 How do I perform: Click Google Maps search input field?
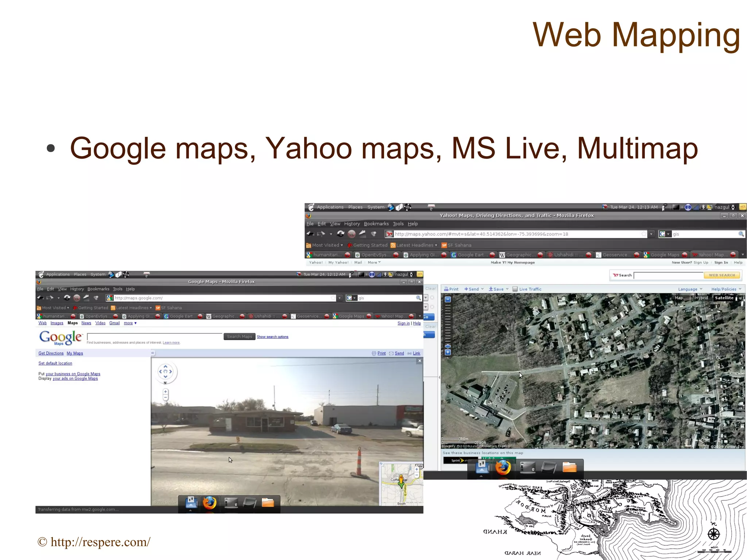click(154, 336)
